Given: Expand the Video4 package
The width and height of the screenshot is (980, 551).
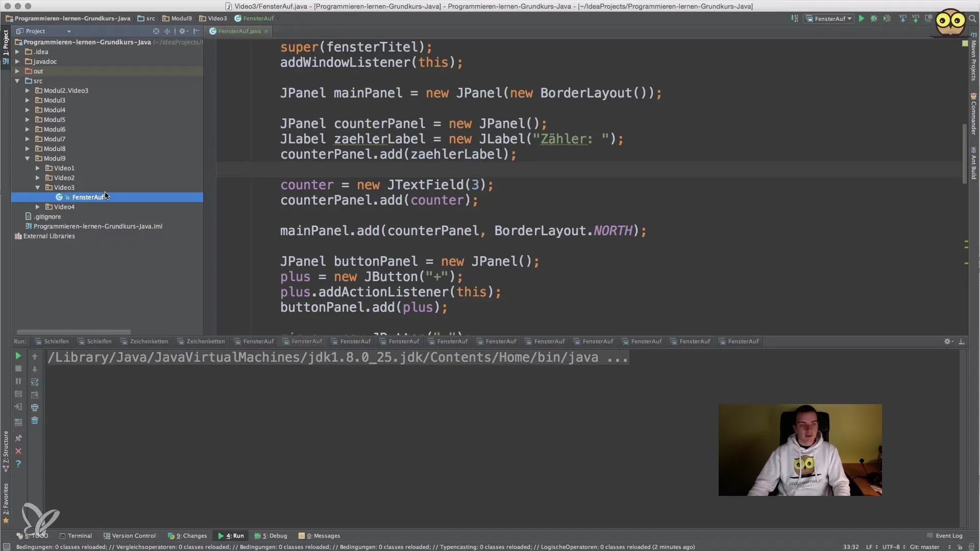Looking at the screenshot, I should (38, 207).
